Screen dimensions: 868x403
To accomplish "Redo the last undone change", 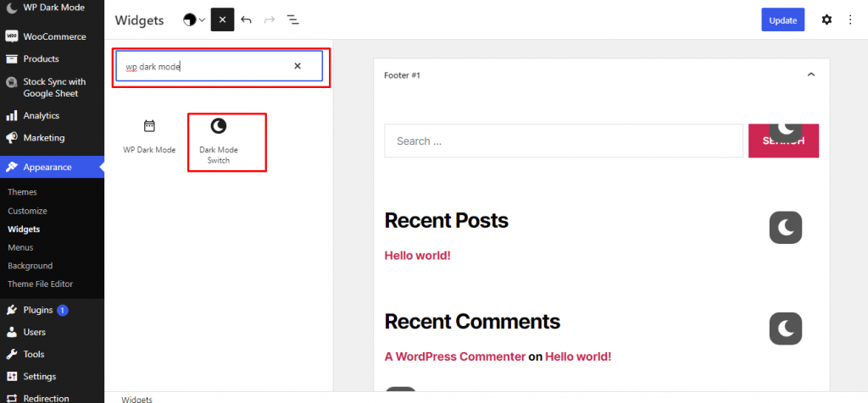I will click(270, 20).
